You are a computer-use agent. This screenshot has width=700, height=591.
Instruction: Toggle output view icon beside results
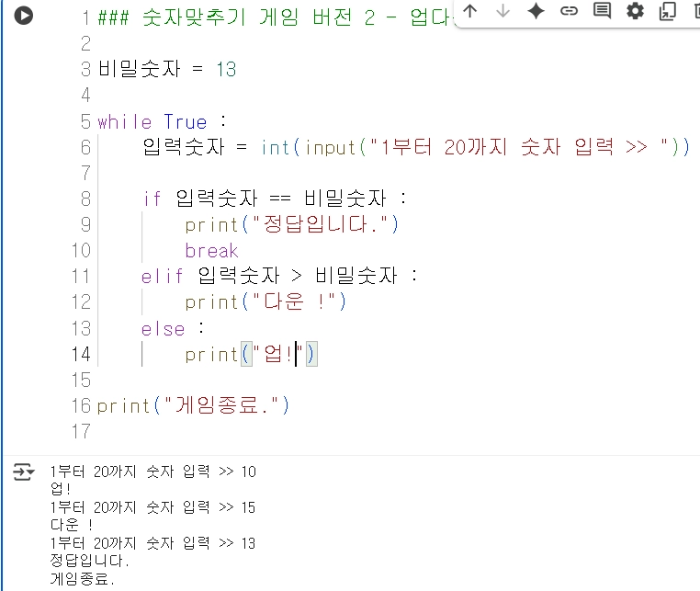click(x=24, y=472)
